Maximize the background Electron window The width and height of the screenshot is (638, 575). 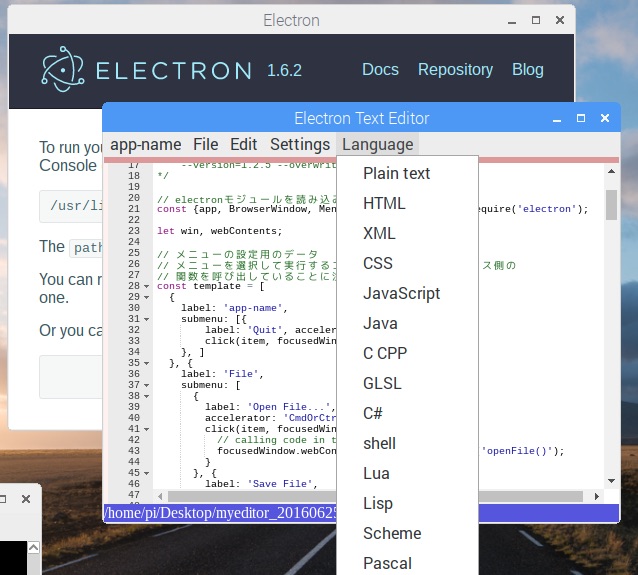coord(536,20)
